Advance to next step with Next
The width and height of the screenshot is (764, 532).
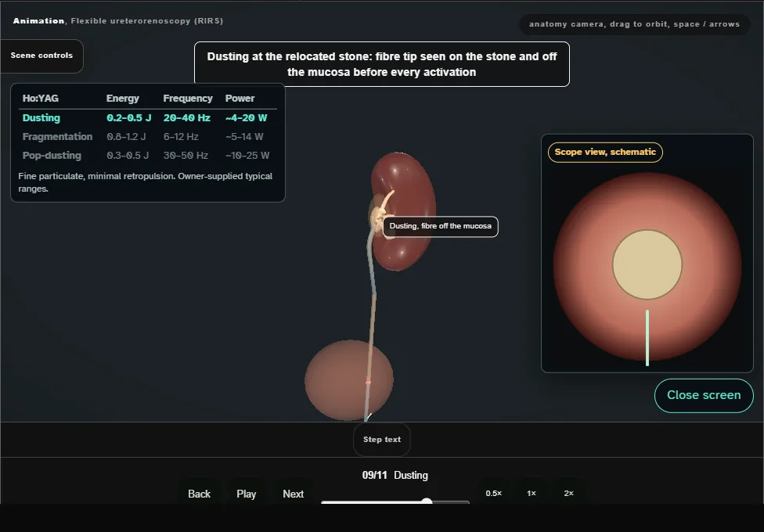click(x=294, y=494)
